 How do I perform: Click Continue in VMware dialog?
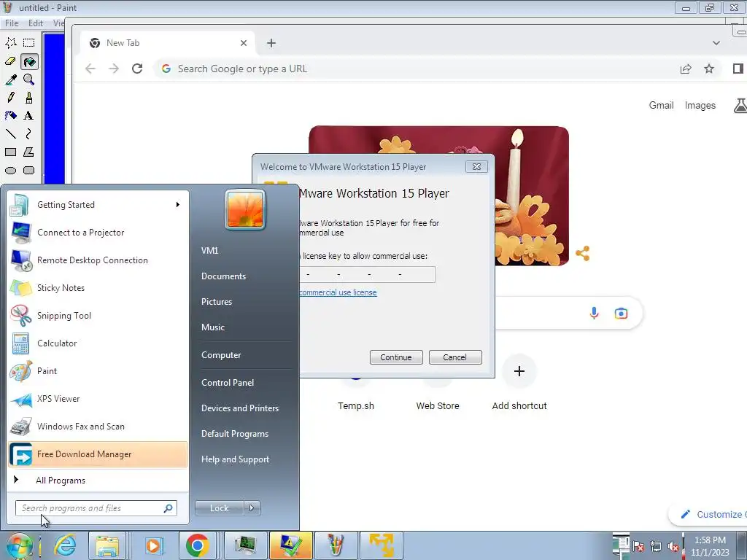coord(396,357)
